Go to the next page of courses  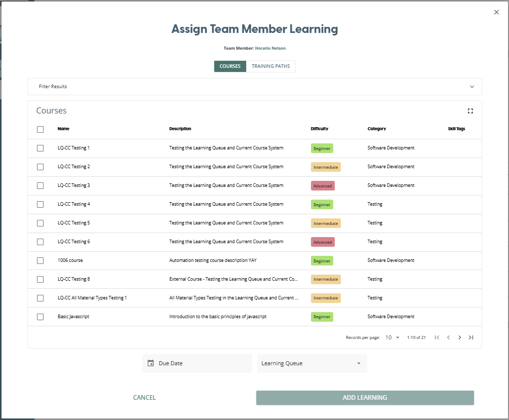(x=460, y=337)
